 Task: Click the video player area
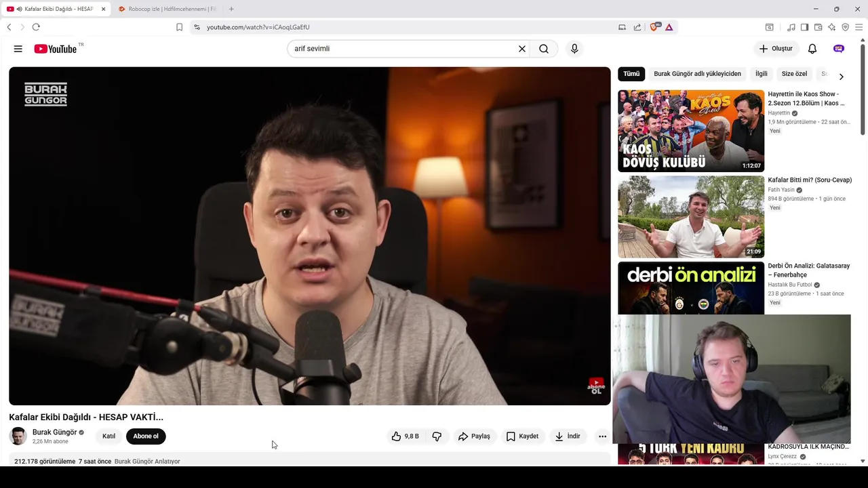point(310,236)
